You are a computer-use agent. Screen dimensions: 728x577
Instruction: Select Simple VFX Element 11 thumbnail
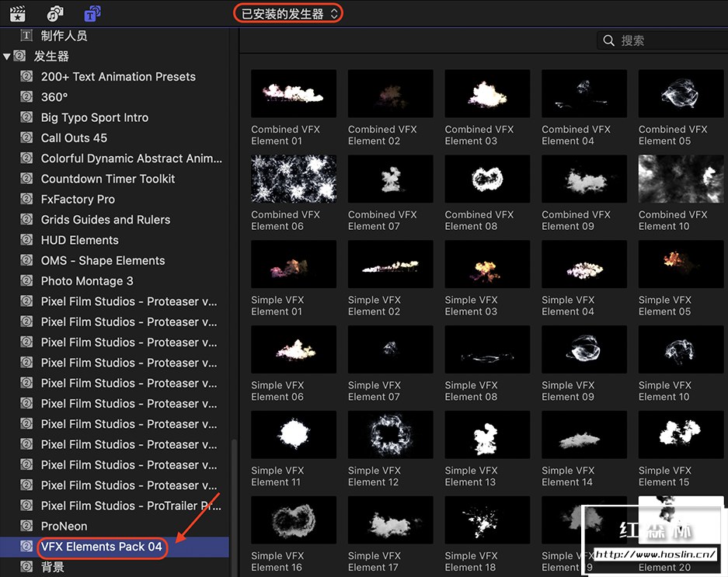pyautogui.click(x=294, y=434)
